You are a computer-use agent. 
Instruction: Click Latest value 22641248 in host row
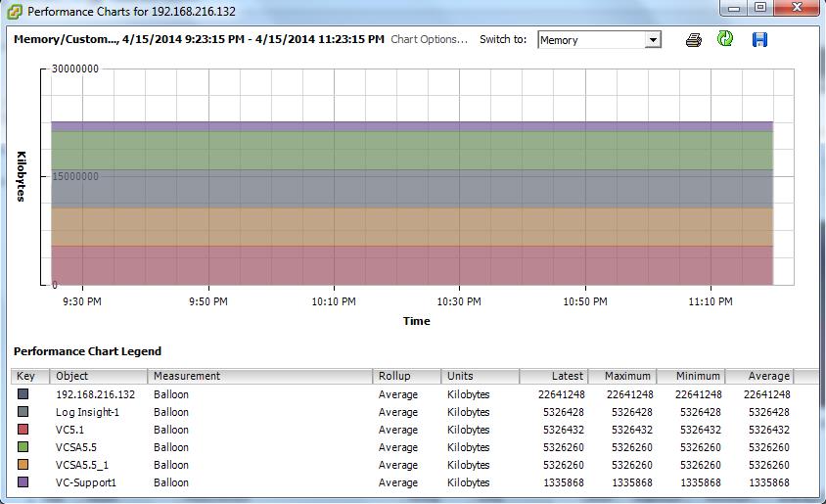pos(562,394)
